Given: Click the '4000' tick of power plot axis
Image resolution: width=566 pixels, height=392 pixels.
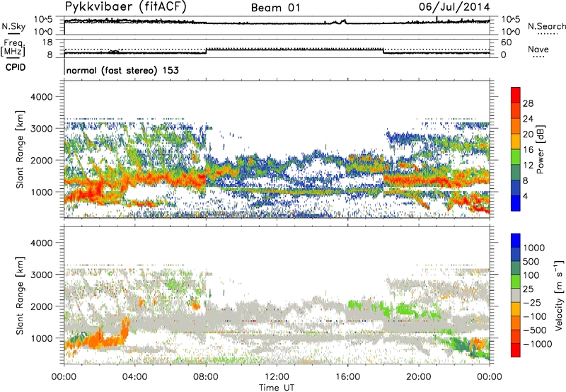Looking at the screenshot, I should coord(43,97).
